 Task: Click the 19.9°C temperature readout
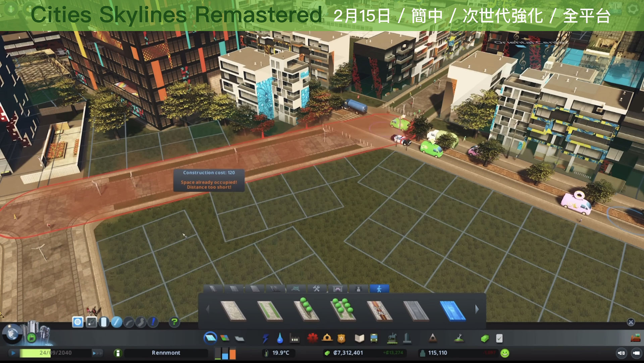coord(281,353)
